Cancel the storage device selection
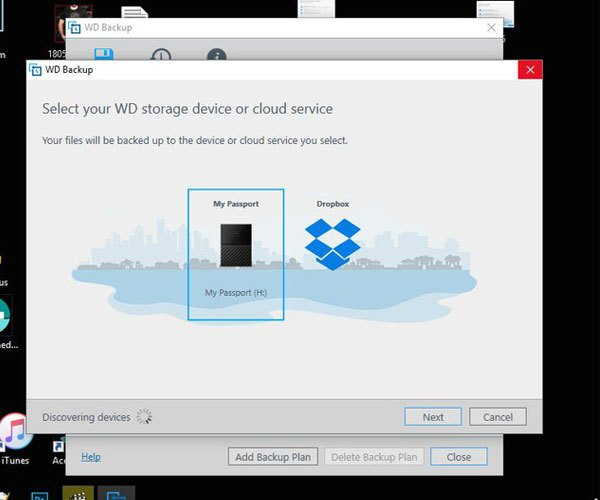This screenshot has height=500, width=600. [x=497, y=417]
